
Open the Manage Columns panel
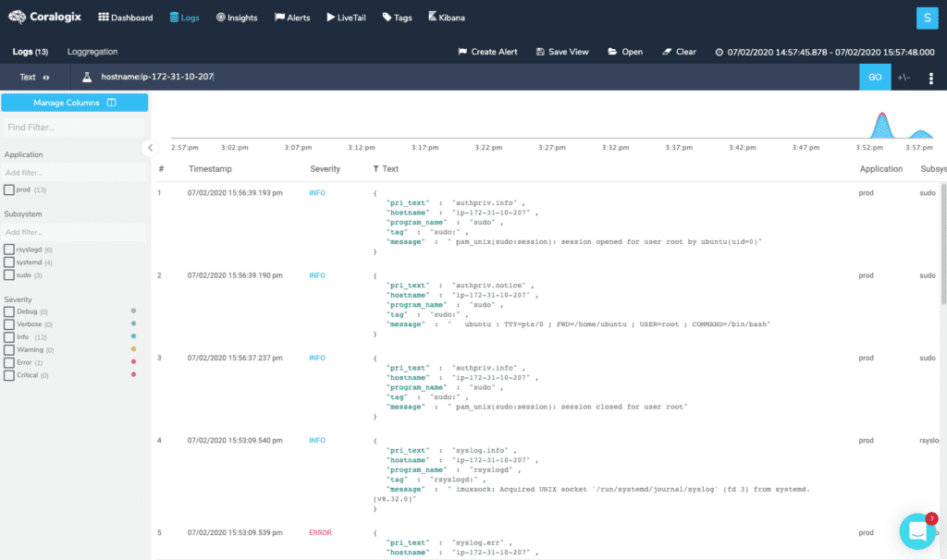[x=74, y=103]
